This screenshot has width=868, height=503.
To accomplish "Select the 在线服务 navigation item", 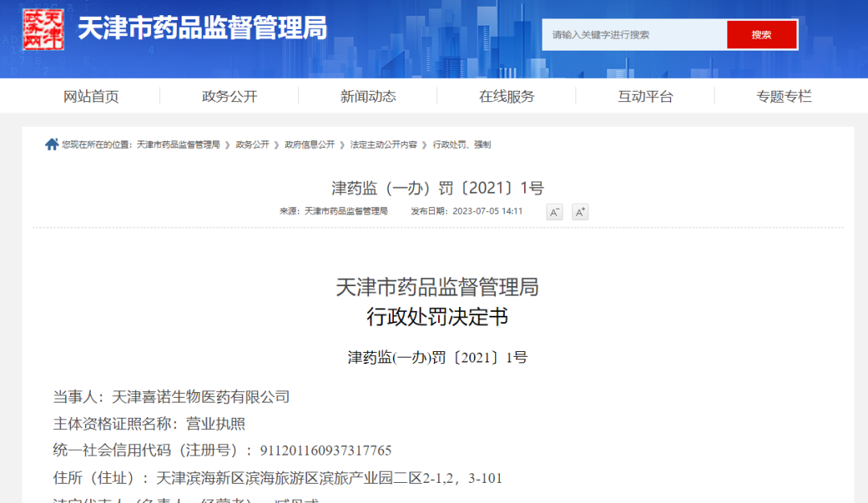I will point(506,96).
